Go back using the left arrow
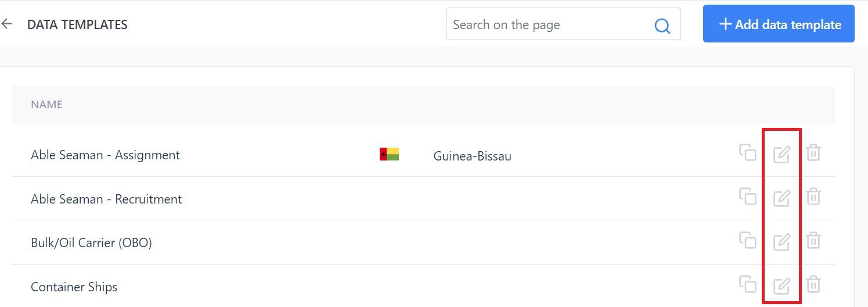 click(6, 24)
